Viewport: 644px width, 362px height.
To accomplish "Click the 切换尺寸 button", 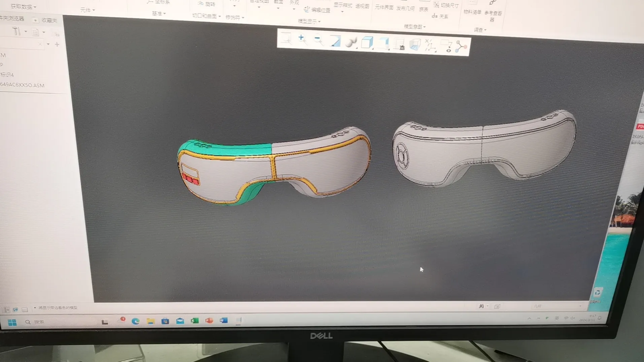I will [x=446, y=5].
